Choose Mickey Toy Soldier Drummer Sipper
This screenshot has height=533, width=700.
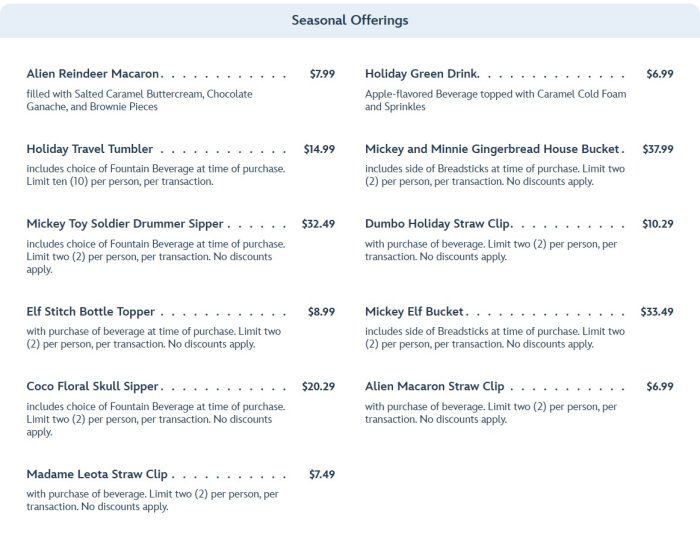[125, 224]
